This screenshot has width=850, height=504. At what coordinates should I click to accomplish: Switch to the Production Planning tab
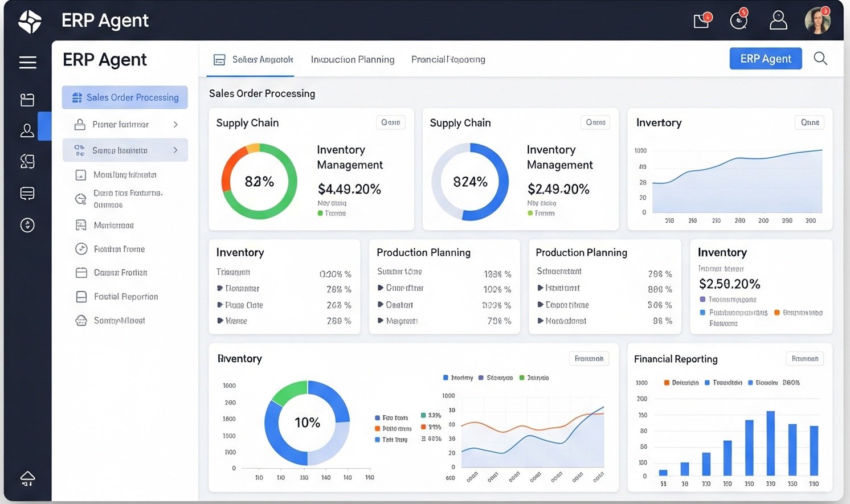352,59
